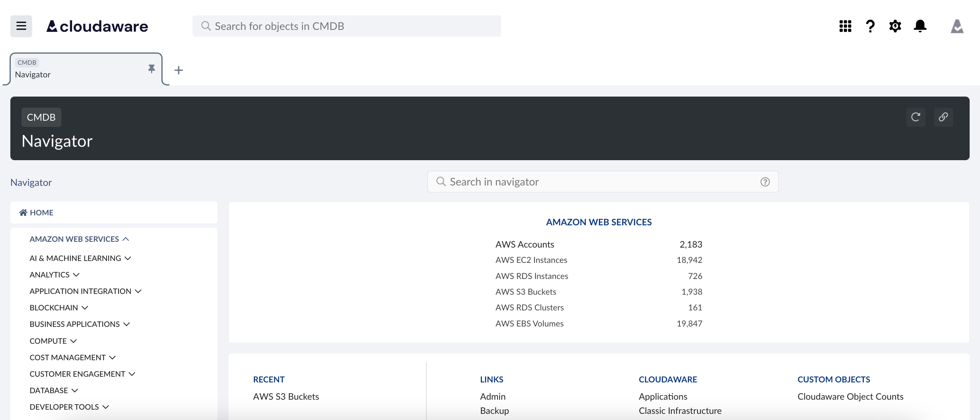Screen dimensions: 980x420
Task: Collapse the Amazon Web Services section
Action: [x=79, y=239]
